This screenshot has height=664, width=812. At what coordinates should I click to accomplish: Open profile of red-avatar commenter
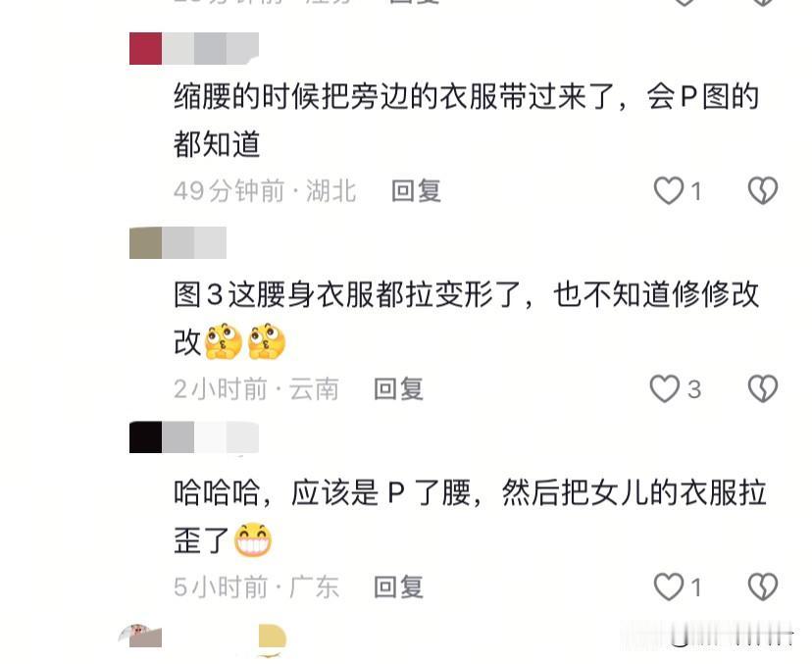coord(145,49)
